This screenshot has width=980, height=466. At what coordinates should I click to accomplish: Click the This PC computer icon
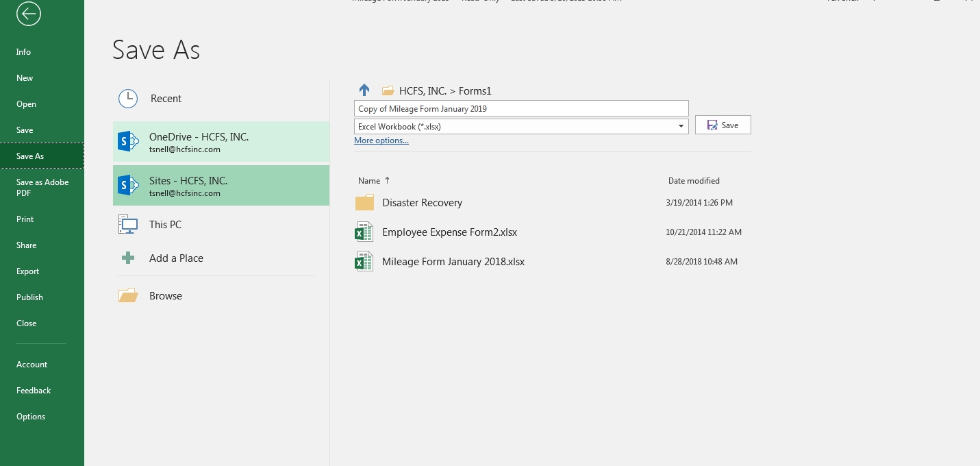[x=128, y=225]
